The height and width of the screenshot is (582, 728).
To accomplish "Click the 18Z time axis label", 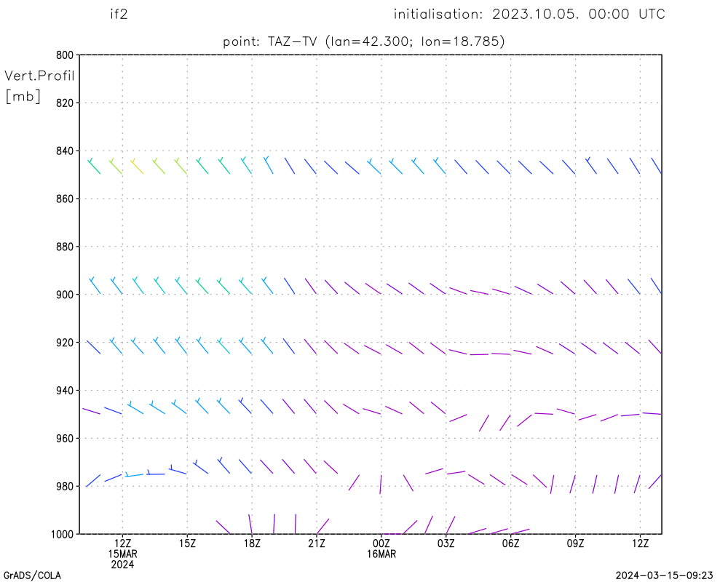I will click(x=252, y=543).
